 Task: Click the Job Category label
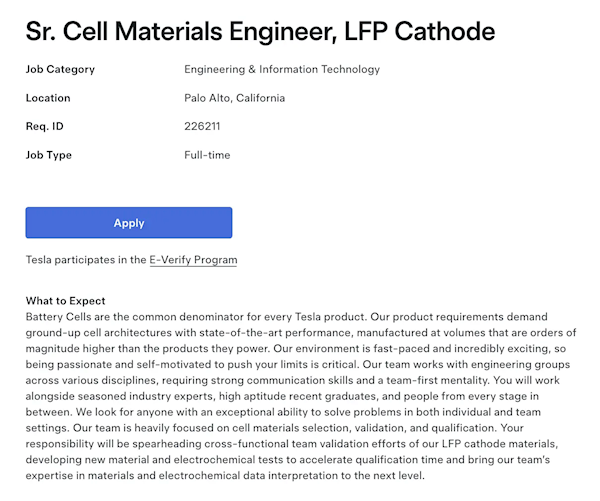point(60,70)
